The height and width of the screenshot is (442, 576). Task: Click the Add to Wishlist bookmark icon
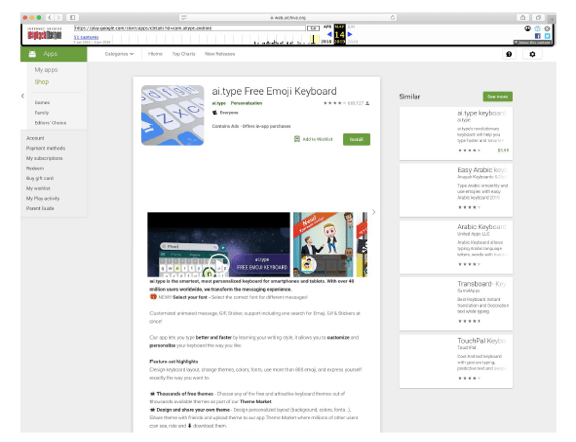tap(297, 139)
